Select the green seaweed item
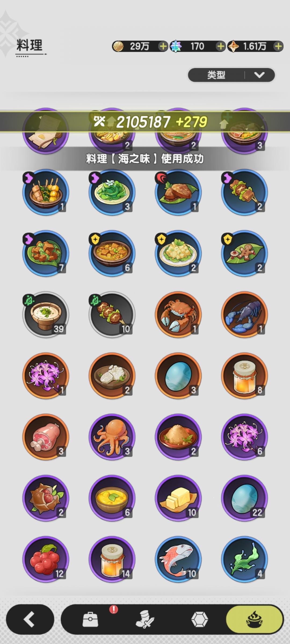290x644 pixels. point(244,559)
